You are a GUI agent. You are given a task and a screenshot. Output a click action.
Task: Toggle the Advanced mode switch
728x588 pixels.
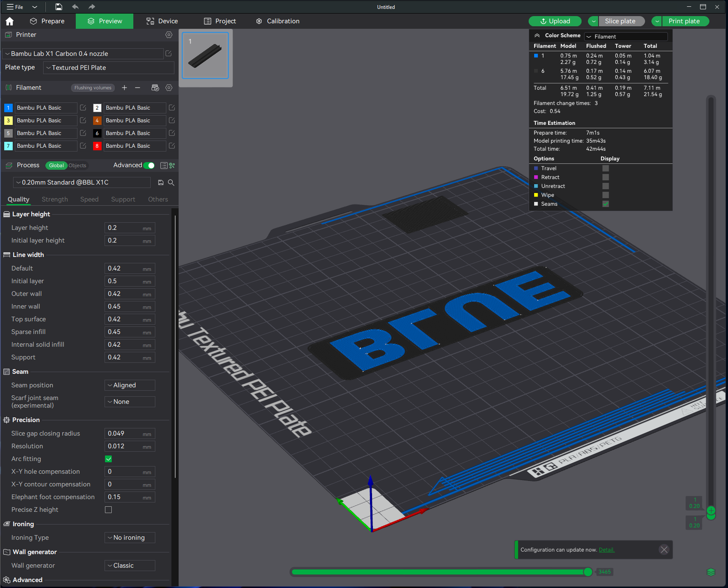(149, 166)
